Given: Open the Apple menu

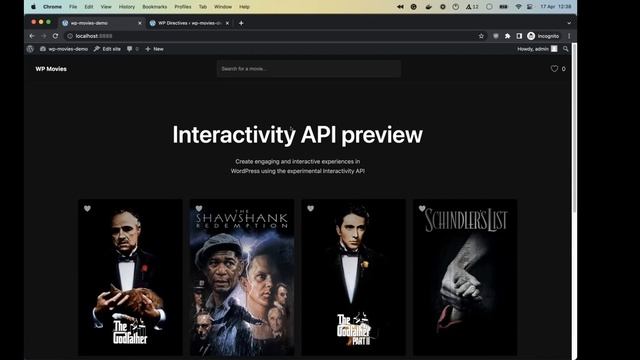Looking at the screenshot, I should point(33,7).
